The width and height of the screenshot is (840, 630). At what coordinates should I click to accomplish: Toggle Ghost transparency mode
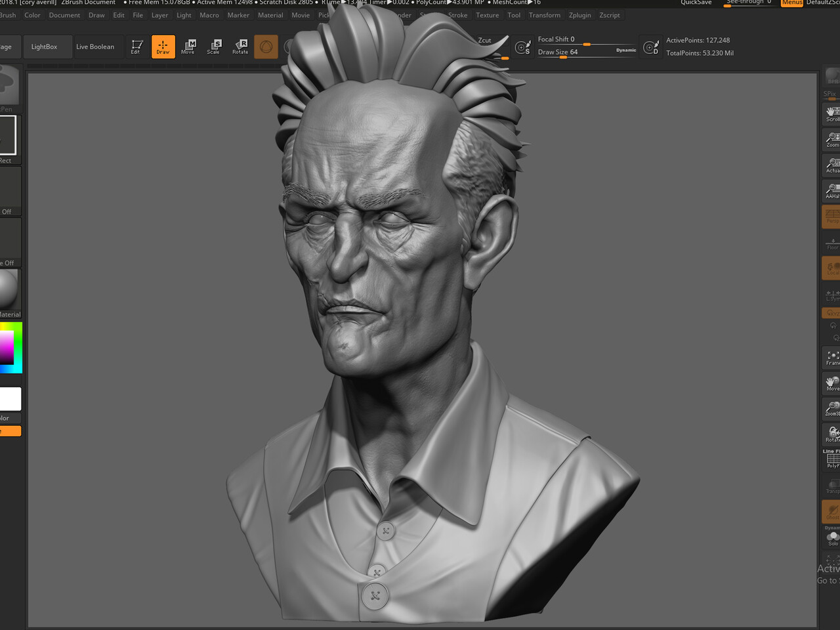click(x=832, y=512)
